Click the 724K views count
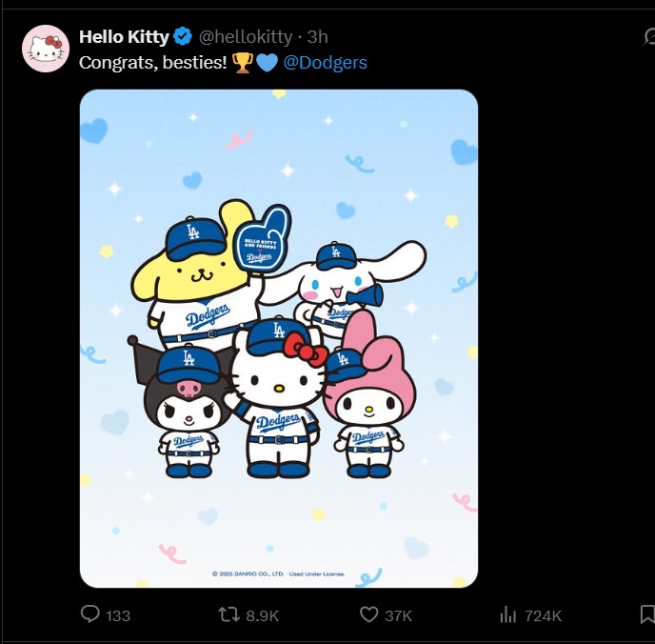Image resolution: width=655 pixels, height=644 pixels. click(543, 616)
